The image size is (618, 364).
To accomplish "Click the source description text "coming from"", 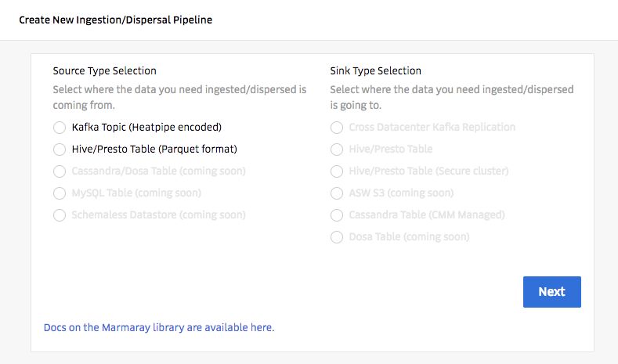I will (84, 105).
